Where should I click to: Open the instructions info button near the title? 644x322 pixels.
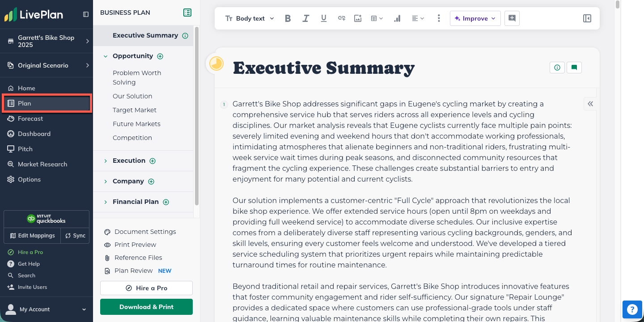(557, 68)
